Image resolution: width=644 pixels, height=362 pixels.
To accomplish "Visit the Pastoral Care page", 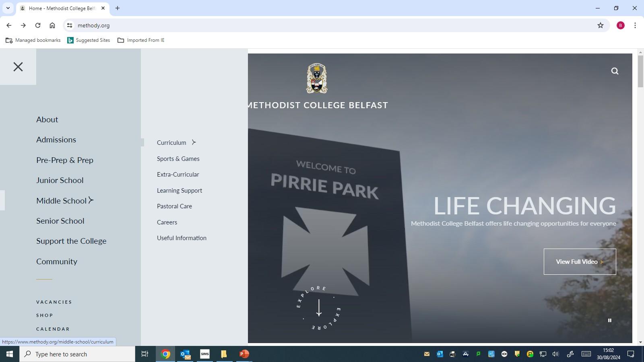I will [x=174, y=206].
